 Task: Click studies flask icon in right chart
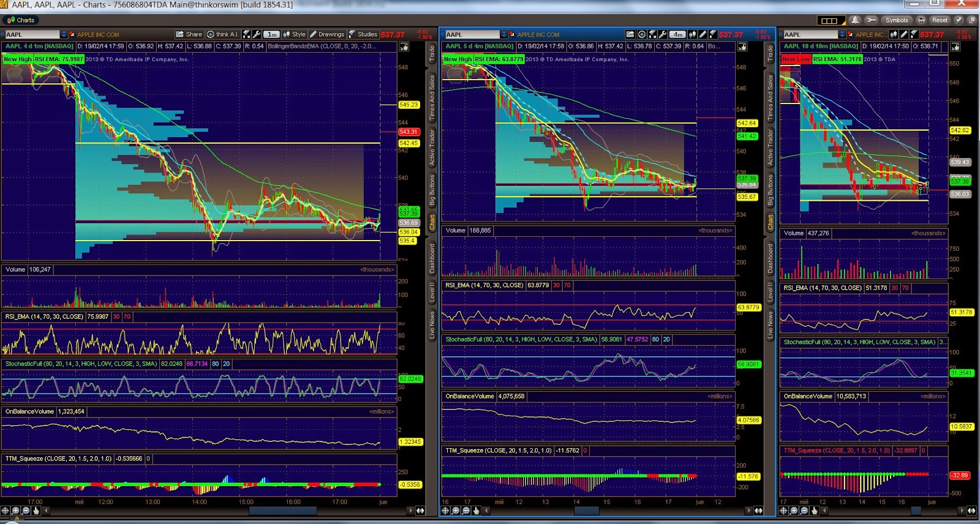pos(913,34)
